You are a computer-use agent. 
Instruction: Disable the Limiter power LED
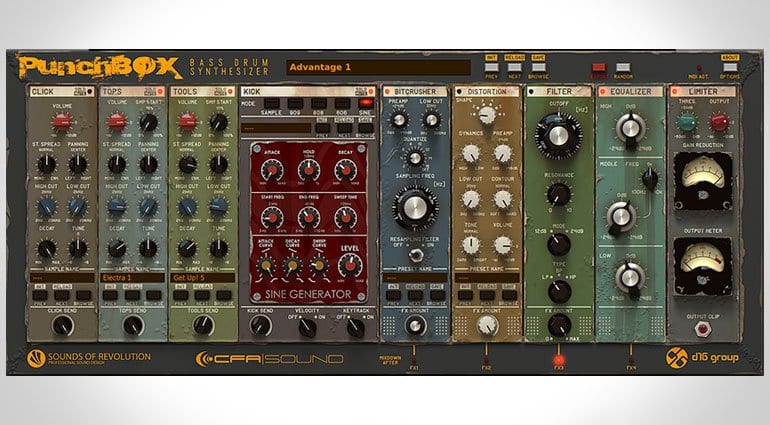pos(675,92)
